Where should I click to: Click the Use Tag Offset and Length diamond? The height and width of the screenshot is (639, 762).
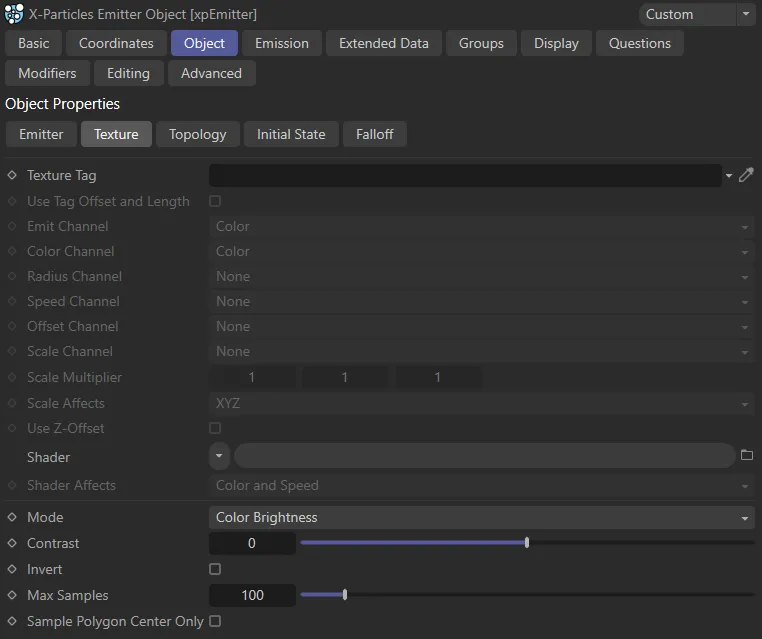pyautogui.click(x=12, y=201)
